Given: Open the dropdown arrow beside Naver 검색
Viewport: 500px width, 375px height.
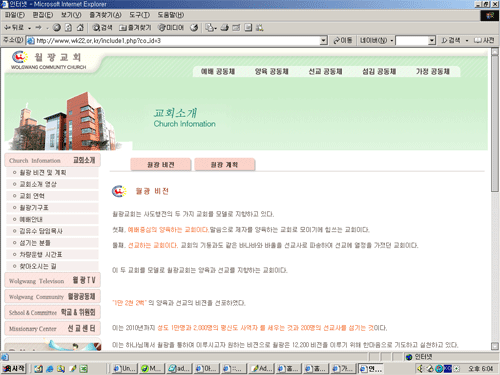Looking at the screenshot, I should point(467,41).
